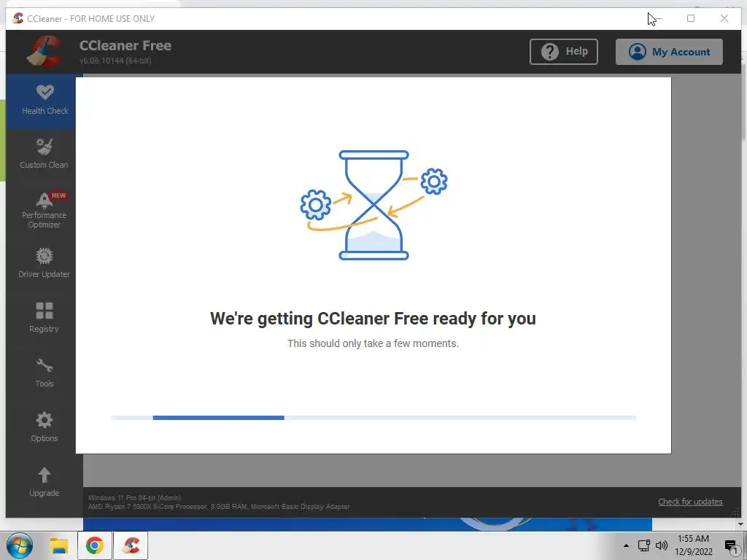Viewport: 747px width, 560px height.
Task: Click the 'CCleaner Free' title text
Action: point(125,45)
